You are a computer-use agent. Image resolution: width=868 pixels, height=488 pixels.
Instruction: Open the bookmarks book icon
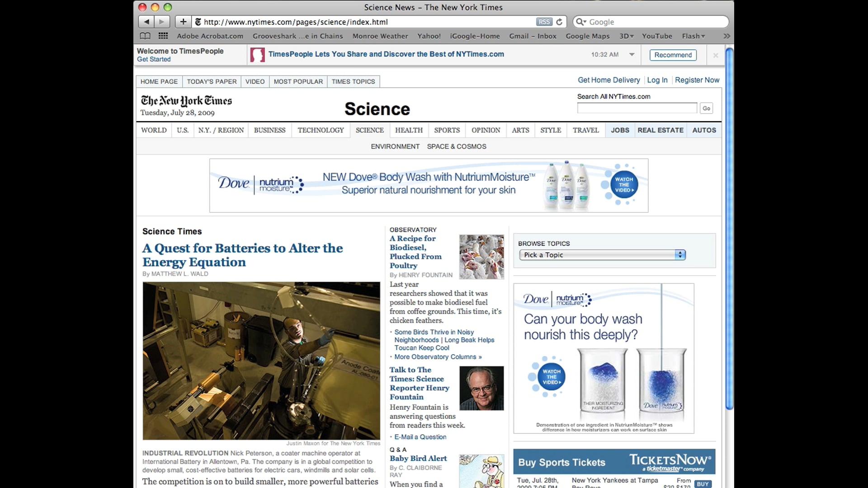[x=145, y=36]
